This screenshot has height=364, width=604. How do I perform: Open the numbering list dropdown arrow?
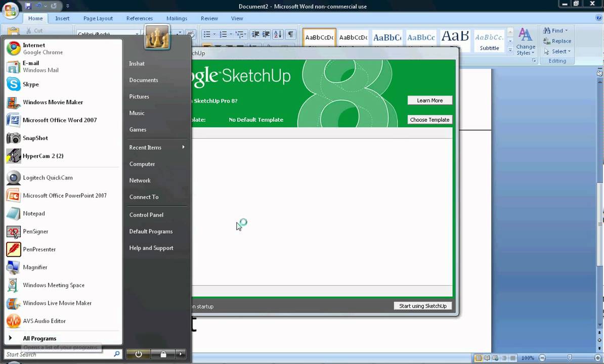pos(231,34)
